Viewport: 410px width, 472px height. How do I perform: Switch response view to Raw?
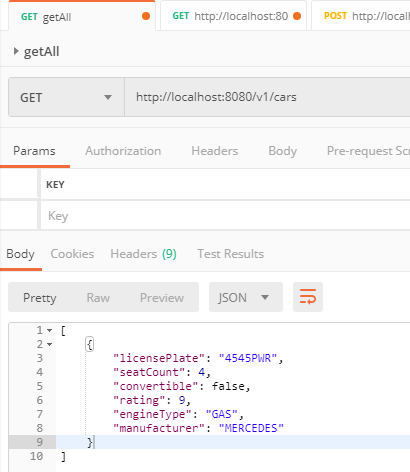pyautogui.click(x=98, y=298)
